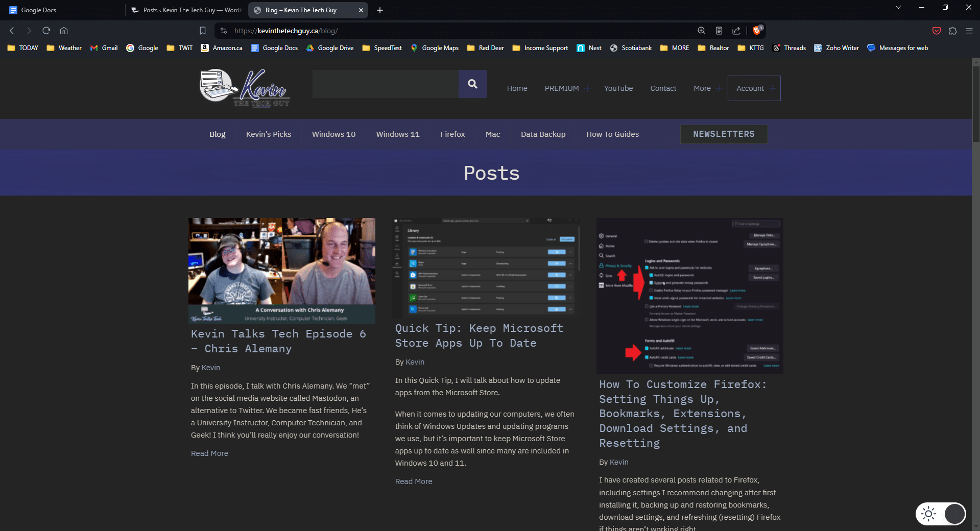
Task: Open Kevin Talks Tech episode thumbnail
Action: [x=282, y=271]
